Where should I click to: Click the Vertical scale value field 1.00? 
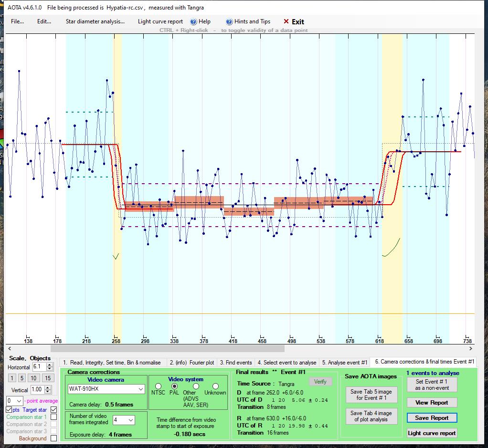(37, 389)
